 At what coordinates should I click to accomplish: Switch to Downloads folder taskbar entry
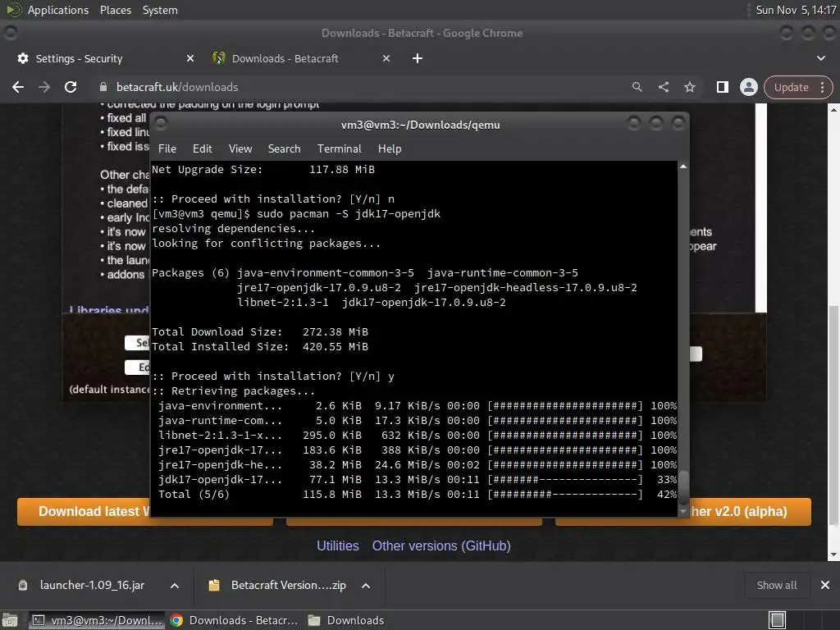click(x=347, y=620)
